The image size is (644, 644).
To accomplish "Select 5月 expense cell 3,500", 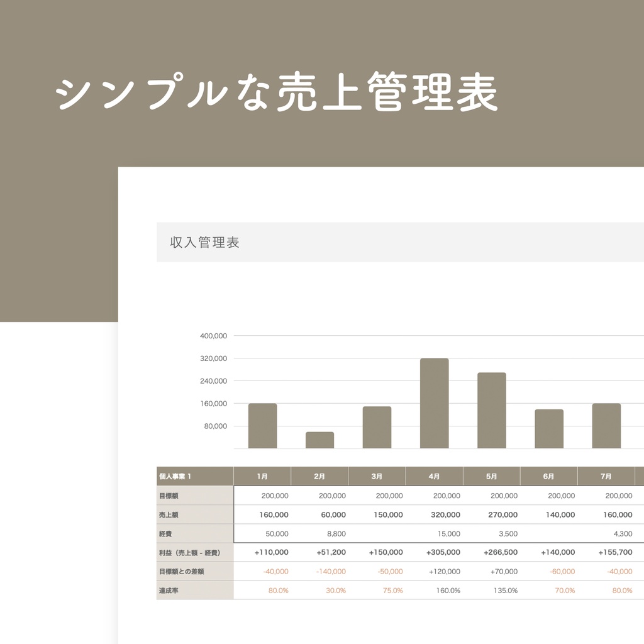I will pyautogui.click(x=492, y=533).
